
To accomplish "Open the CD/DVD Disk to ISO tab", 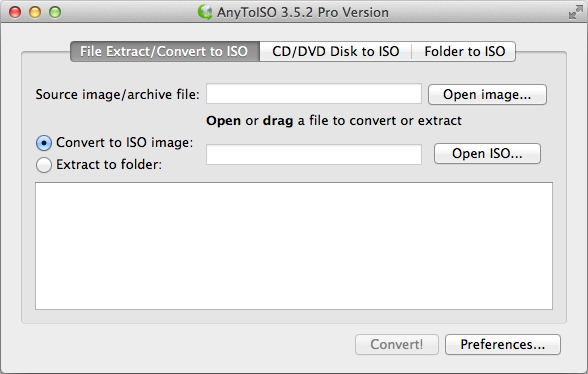I will [336, 51].
